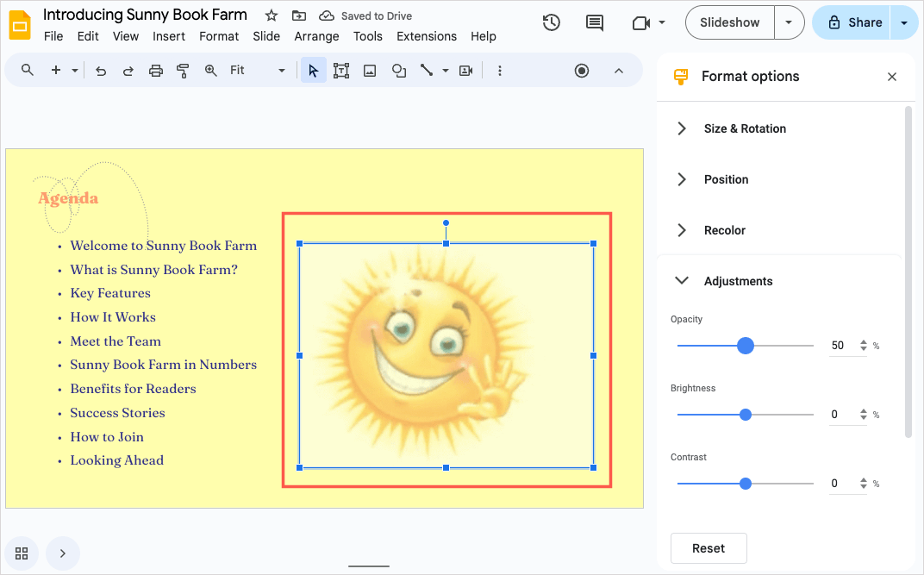This screenshot has height=575, width=924.
Task: Click the Reset button
Action: [x=709, y=548]
